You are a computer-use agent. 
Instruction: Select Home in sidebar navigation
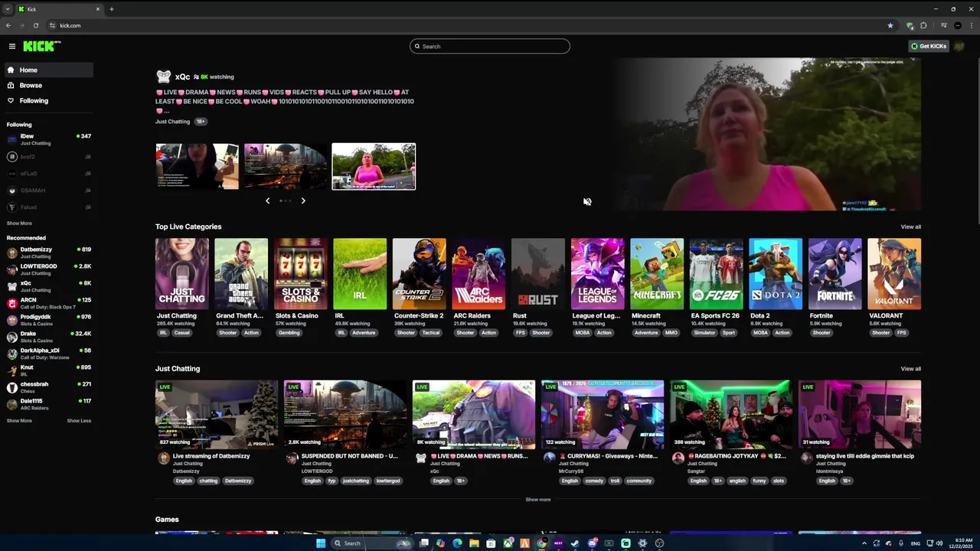point(49,70)
